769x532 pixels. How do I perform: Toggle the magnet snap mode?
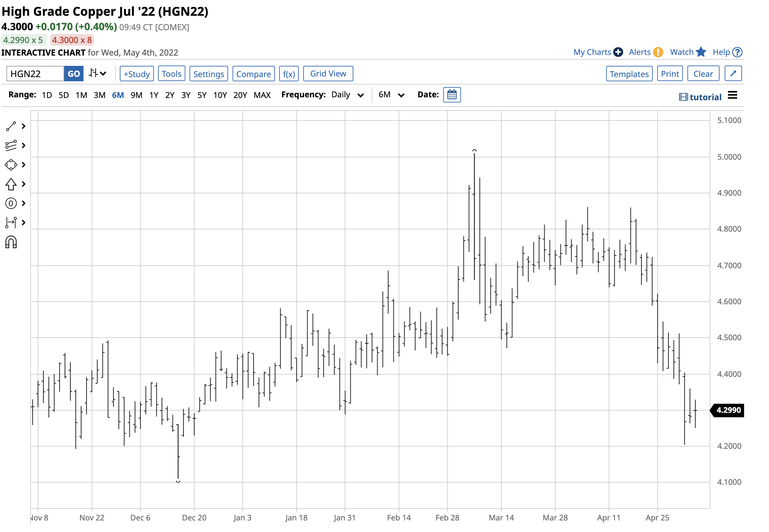(x=11, y=242)
